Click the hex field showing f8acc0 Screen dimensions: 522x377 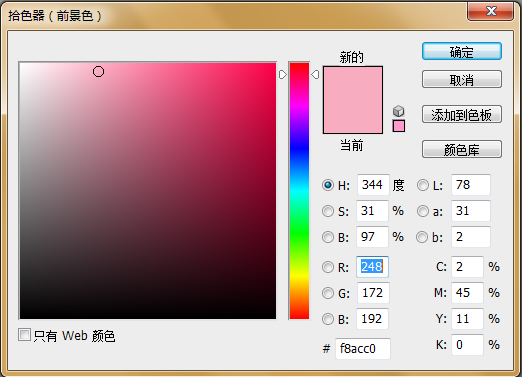[363, 349]
